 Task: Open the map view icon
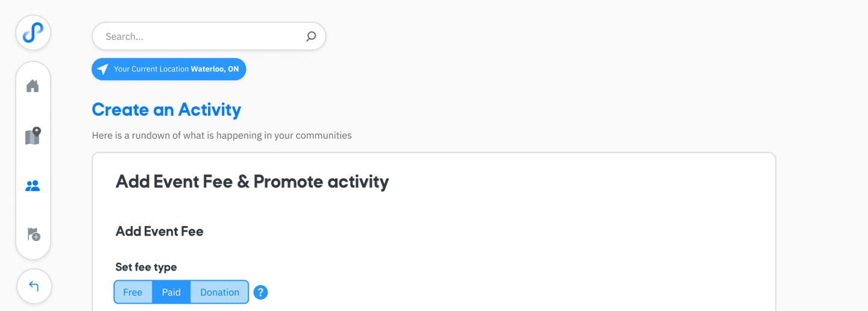tap(33, 136)
